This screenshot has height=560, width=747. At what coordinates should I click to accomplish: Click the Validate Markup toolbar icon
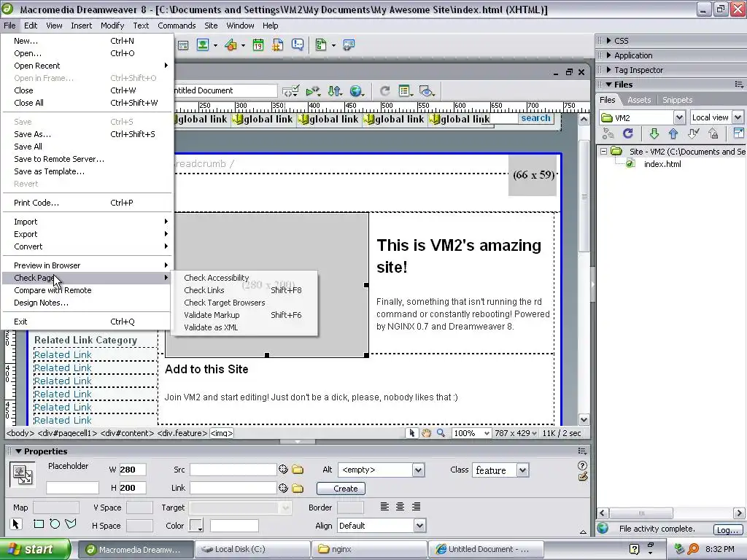290,91
